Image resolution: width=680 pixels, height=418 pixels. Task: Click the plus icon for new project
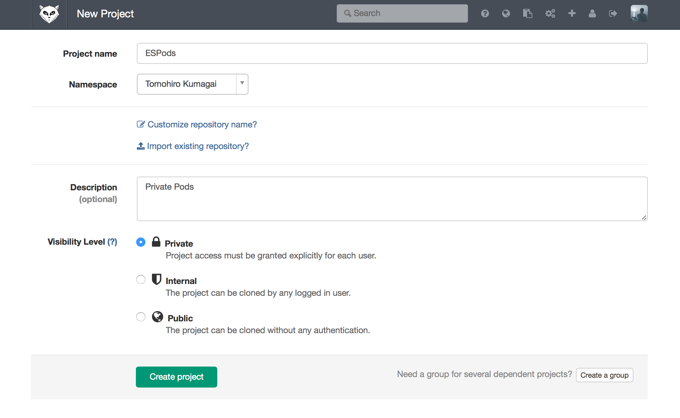pyautogui.click(x=572, y=13)
